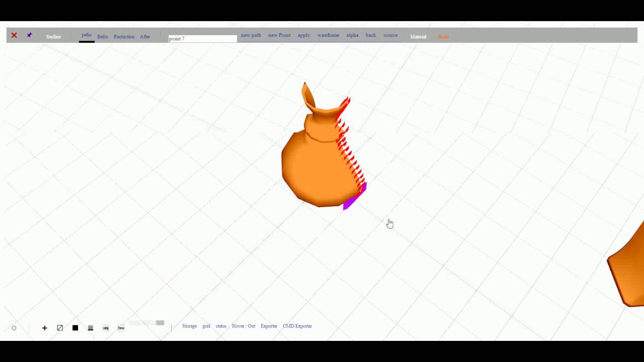Click the new path link
644x362 pixels.
point(251,35)
